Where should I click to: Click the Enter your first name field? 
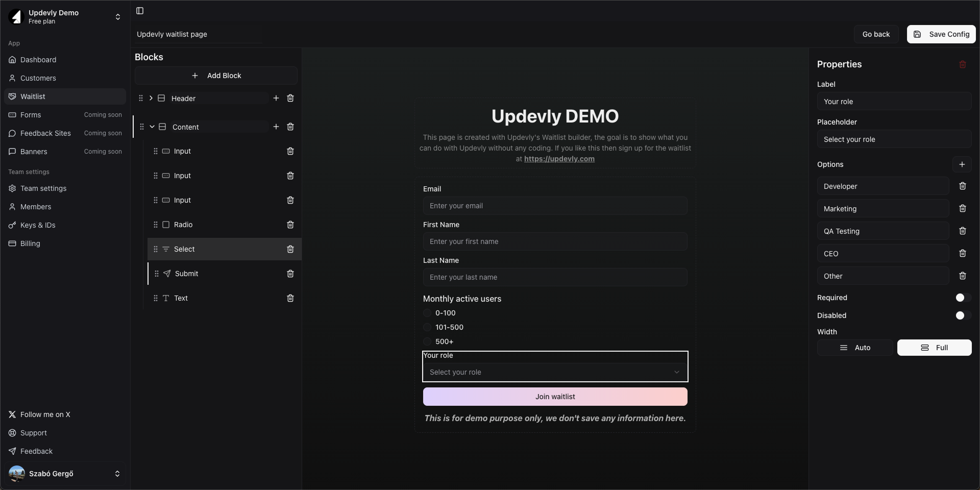coord(555,241)
